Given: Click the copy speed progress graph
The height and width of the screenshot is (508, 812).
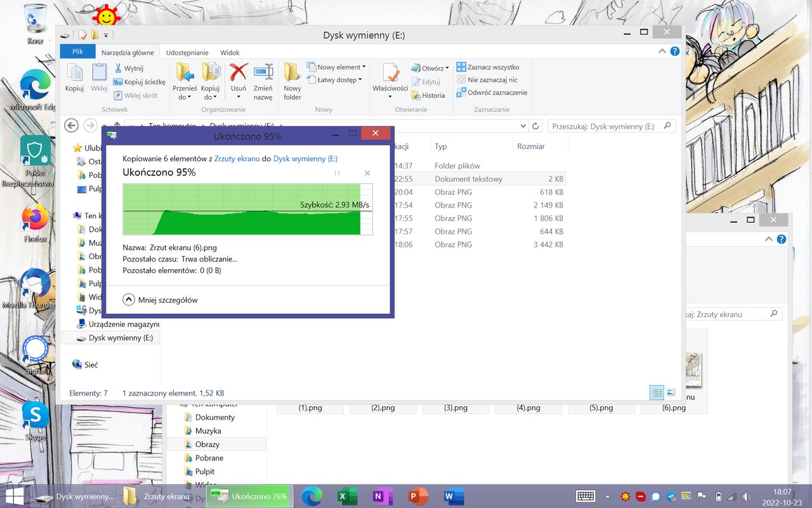Looking at the screenshot, I should tap(247, 209).
